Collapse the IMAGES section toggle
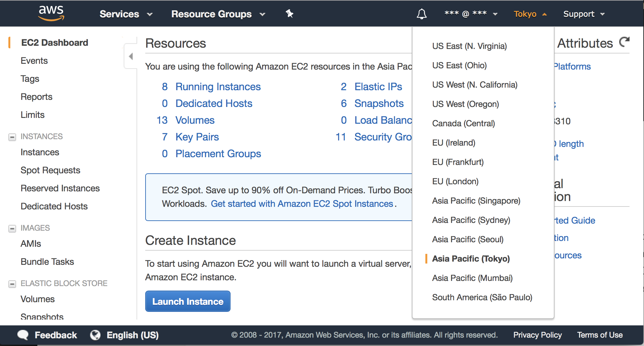The width and height of the screenshot is (644, 346). click(x=12, y=228)
